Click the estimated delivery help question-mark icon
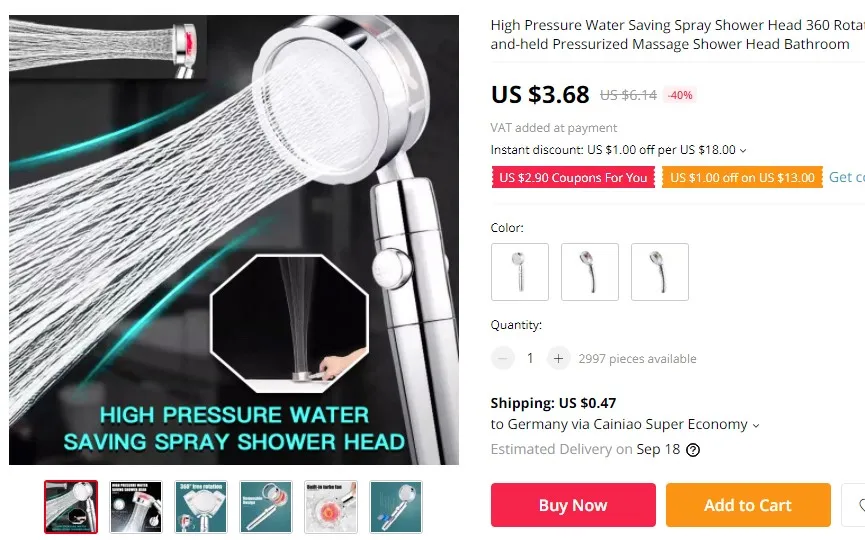Viewport: 865px width, 540px height. [693, 450]
